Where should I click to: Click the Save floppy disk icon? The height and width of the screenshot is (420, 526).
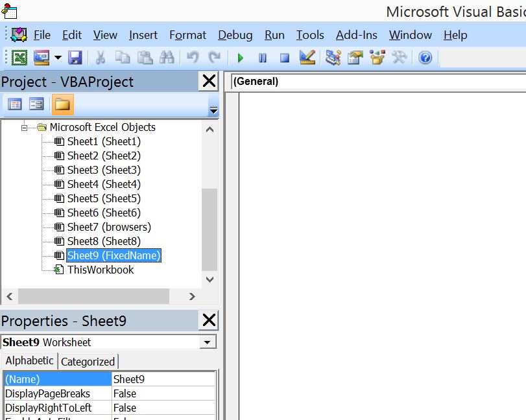point(75,58)
